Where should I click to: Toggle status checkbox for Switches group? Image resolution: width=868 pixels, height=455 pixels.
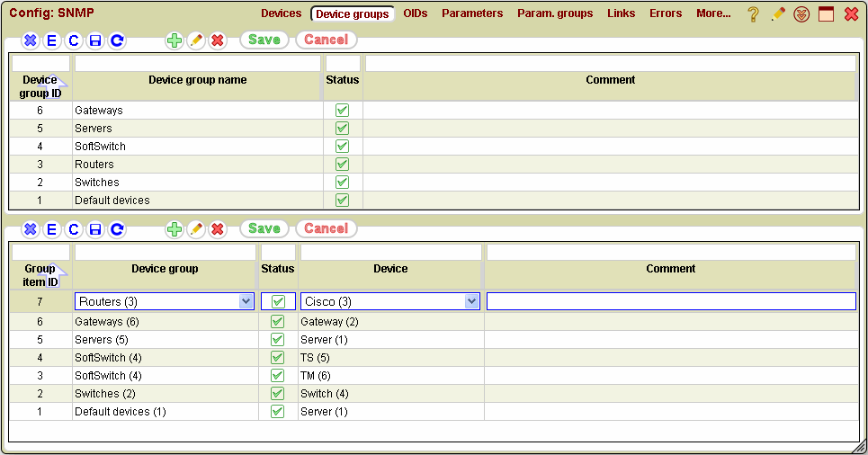342,183
